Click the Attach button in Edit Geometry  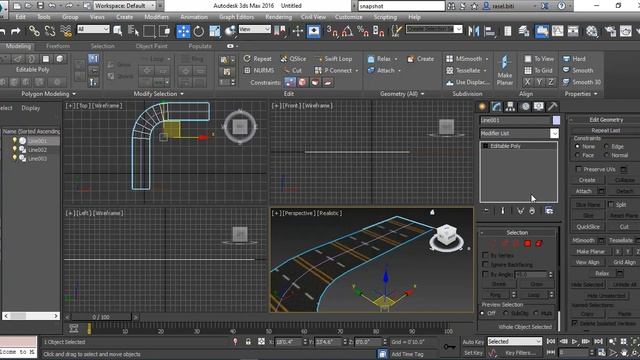tap(583, 191)
